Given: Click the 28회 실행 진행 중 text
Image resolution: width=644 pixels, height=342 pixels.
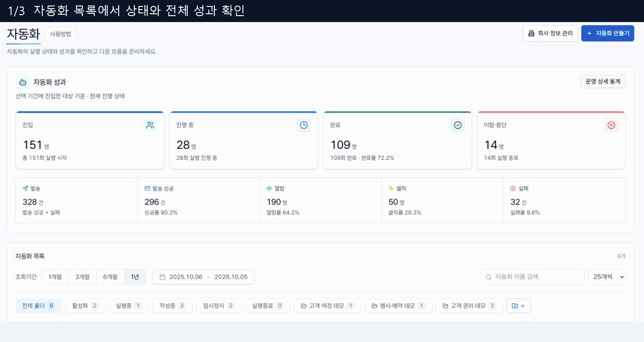Looking at the screenshot, I should pos(197,158).
